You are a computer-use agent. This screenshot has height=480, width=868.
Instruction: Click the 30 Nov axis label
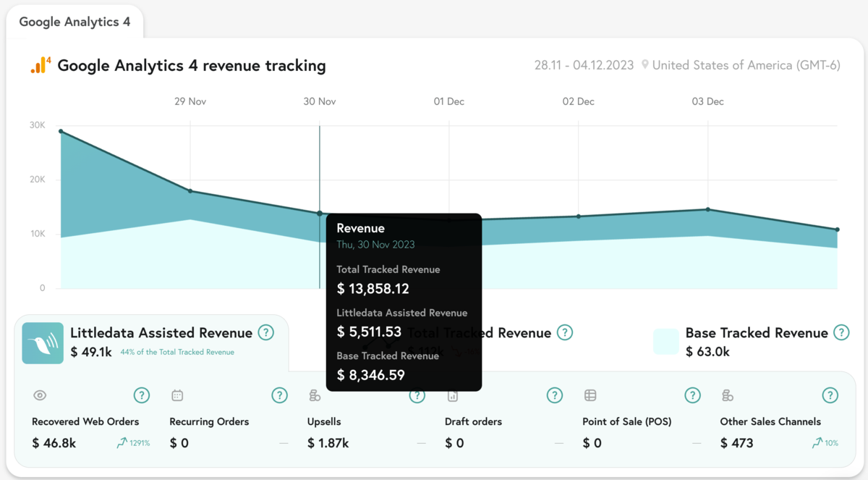coord(320,101)
